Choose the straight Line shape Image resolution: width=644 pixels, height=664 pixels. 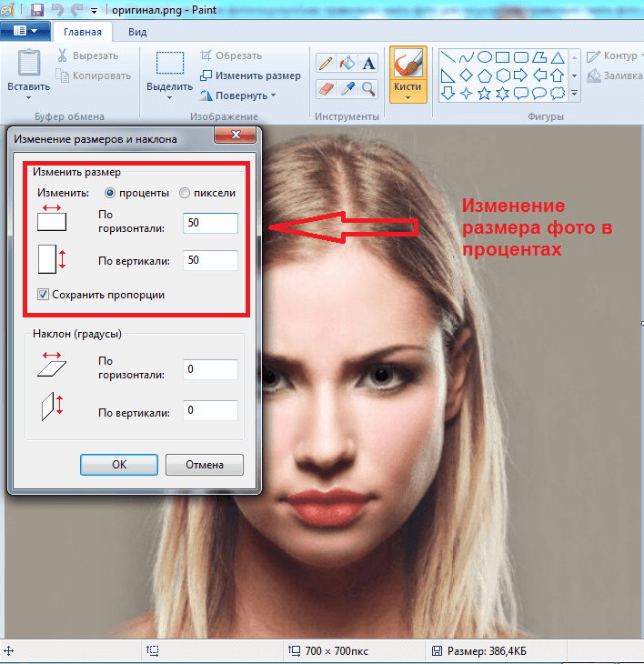[448, 56]
